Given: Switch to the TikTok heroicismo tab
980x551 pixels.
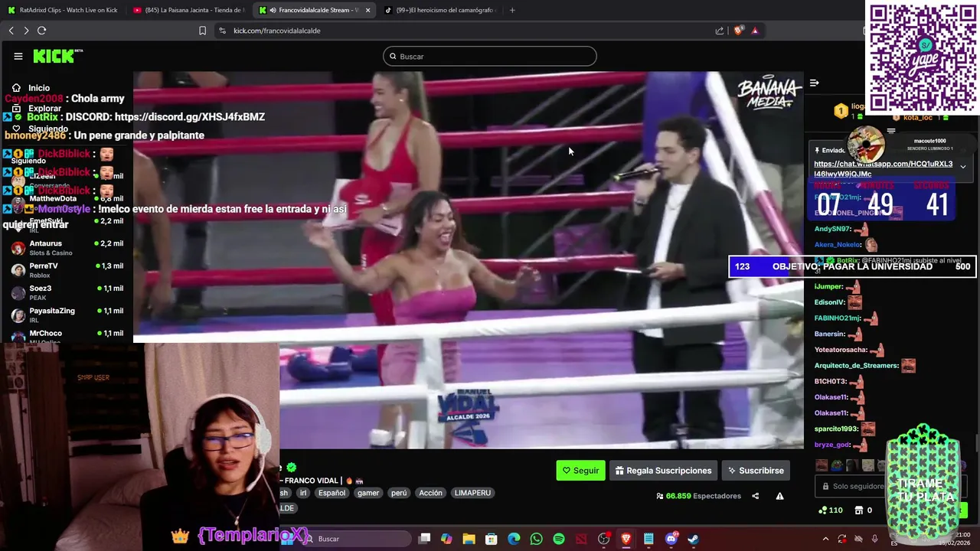Looking at the screenshot, I should coord(439,10).
